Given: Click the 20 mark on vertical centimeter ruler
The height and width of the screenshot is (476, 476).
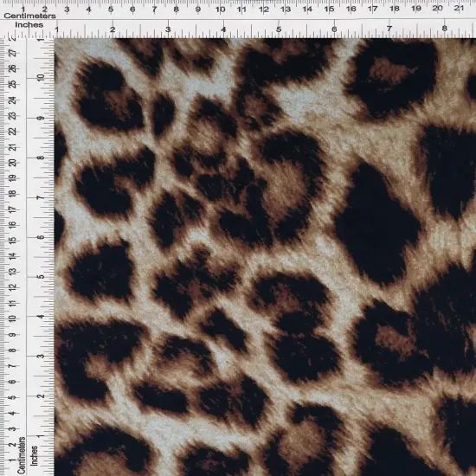Looking at the screenshot, I should pos(12,163).
